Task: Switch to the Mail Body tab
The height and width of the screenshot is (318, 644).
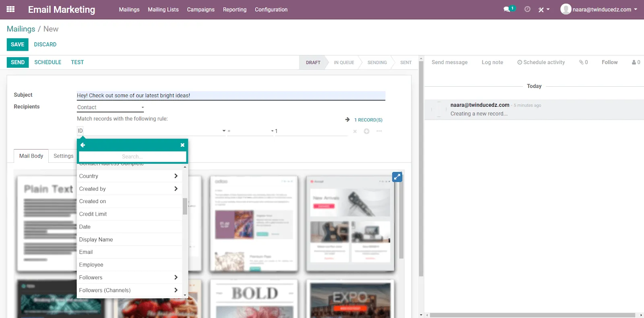Action: point(31,156)
